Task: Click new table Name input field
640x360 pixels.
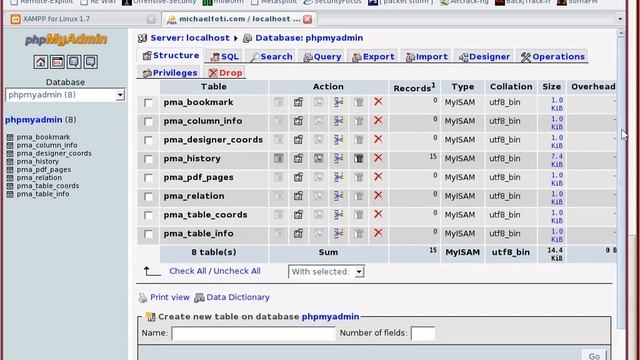Action: (x=253, y=333)
